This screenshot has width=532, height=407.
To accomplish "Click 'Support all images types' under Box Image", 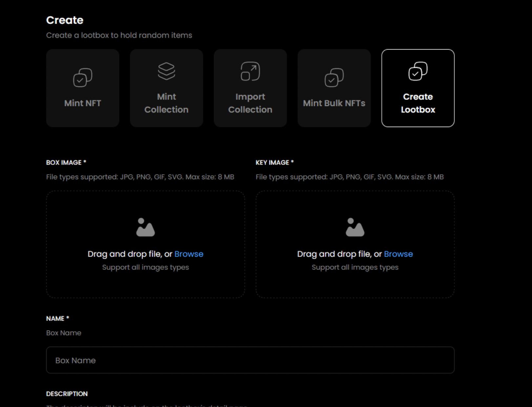I will pyautogui.click(x=145, y=267).
